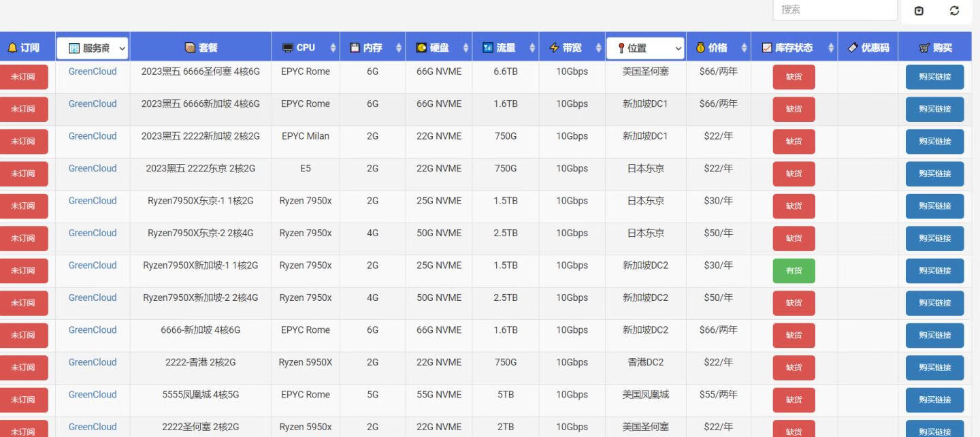Click the 带宽 column header text
Screen dimensions: 980x437
click(x=572, y=48)
